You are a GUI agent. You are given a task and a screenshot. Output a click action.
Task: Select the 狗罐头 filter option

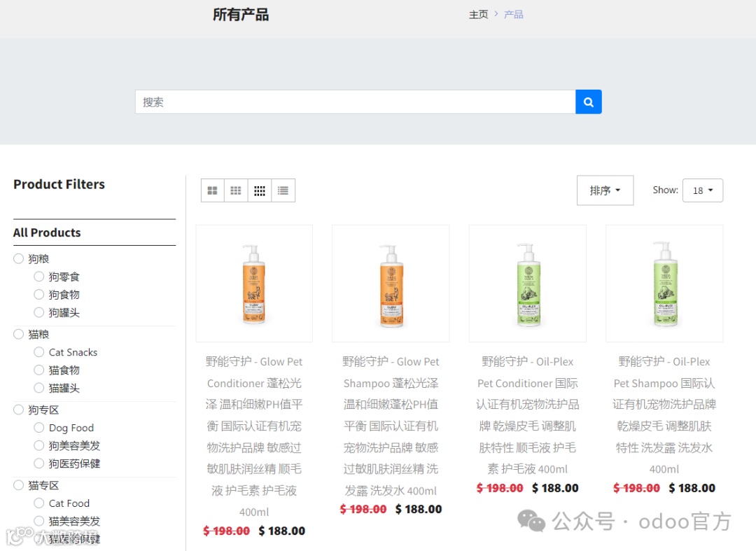(39, 312)
